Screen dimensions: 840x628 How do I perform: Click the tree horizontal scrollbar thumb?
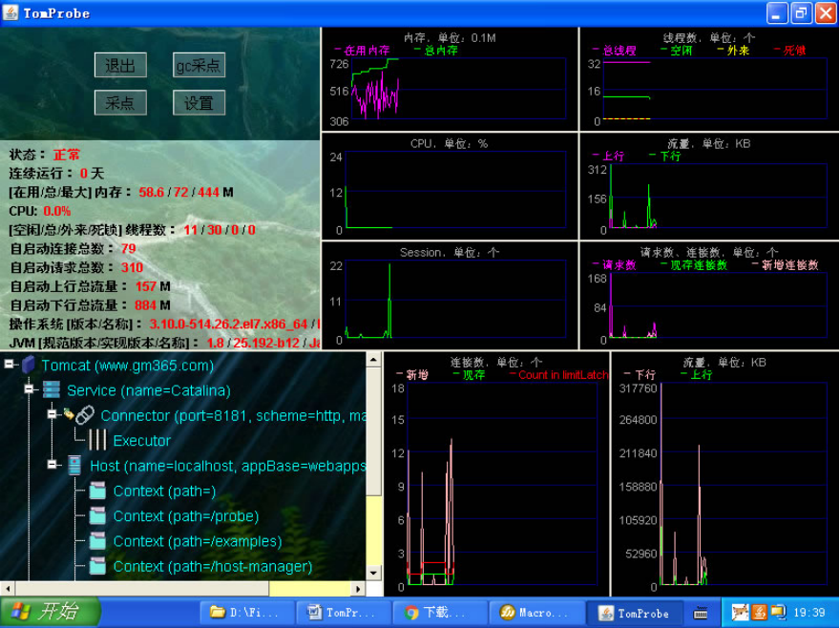tap(141, 588)
